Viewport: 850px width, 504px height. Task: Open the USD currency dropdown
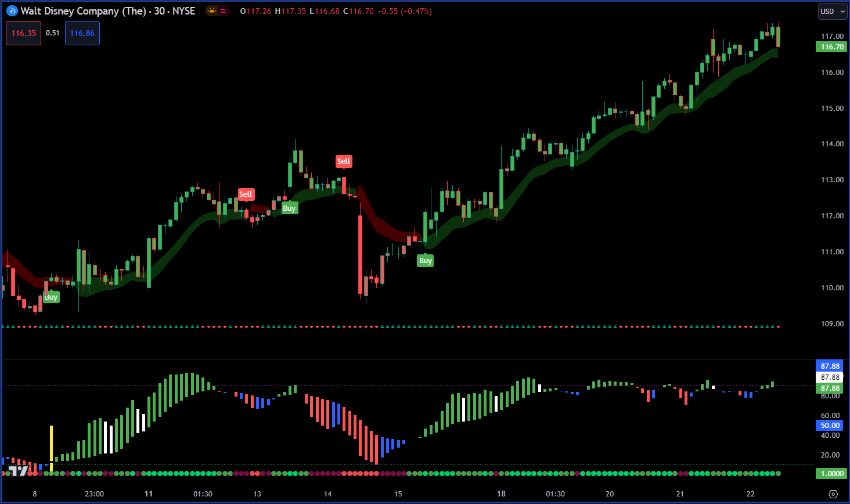pos(833,11)
